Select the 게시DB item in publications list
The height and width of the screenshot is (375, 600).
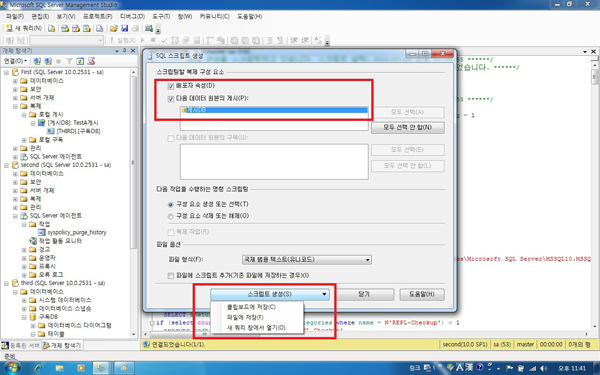click(x=274, y=110)
